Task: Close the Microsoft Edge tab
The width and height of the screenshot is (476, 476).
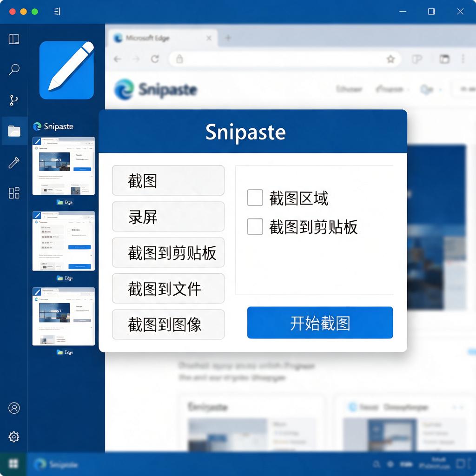Action: (x=209, y=38)
